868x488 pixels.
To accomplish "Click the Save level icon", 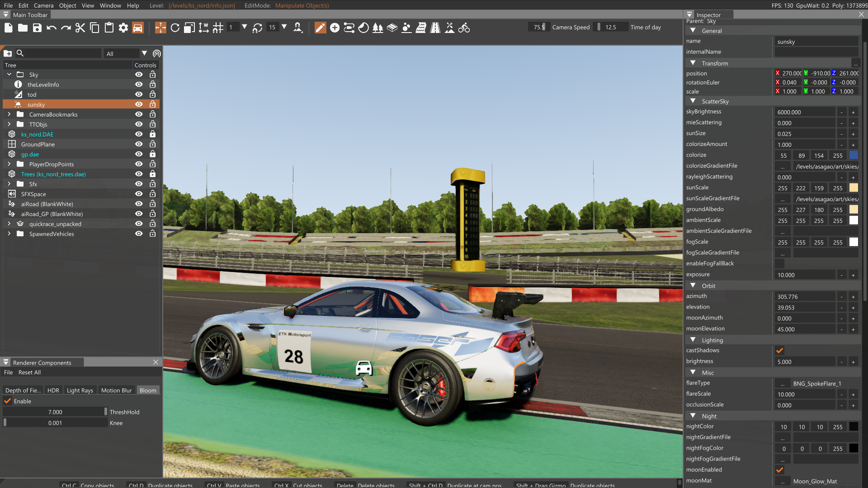I will pyautogui.click(x=37, y=28).
